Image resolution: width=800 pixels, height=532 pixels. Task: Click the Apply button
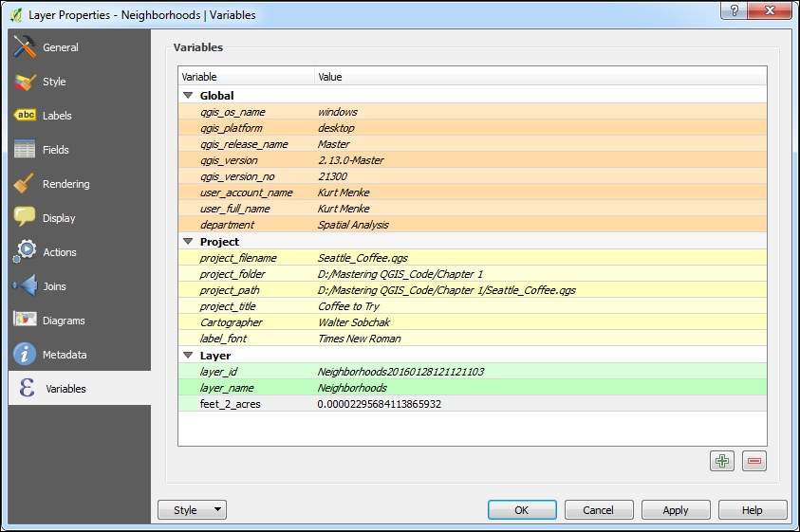click(675, 510)
